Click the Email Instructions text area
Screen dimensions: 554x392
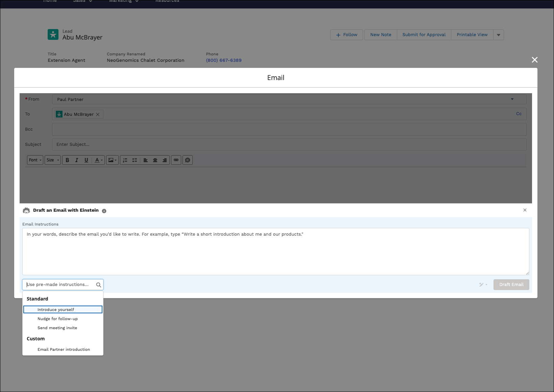276,252
